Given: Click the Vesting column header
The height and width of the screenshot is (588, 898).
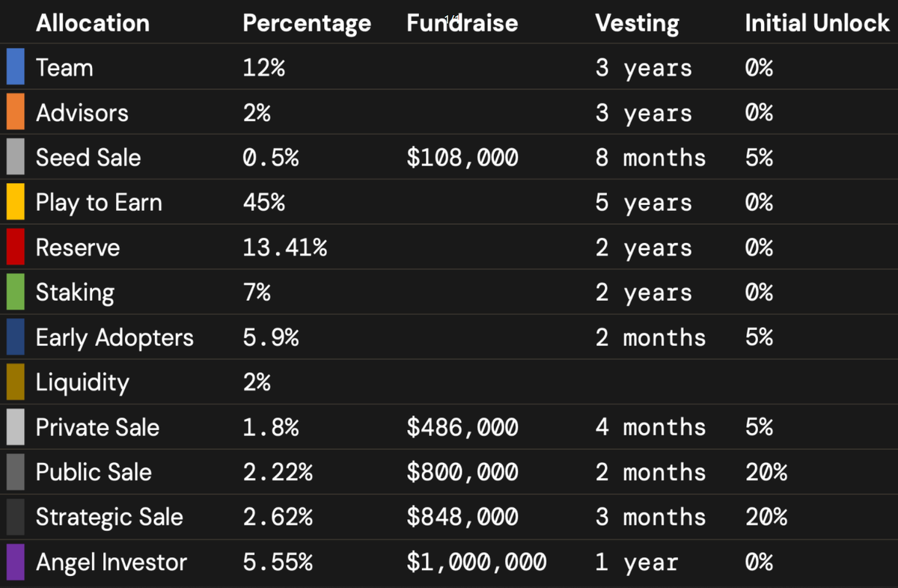Looking at the screenshot, I should 637,23.
